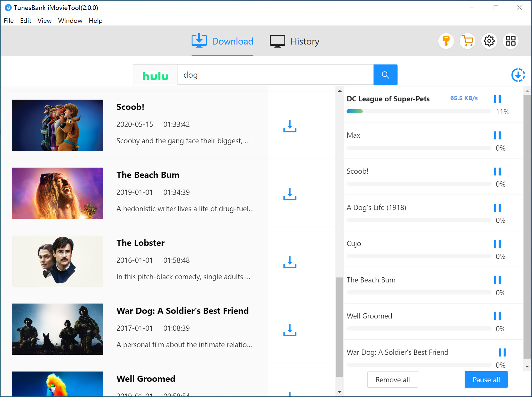Open the Help menu
532x397 pixels.
[x=96, y=21]
